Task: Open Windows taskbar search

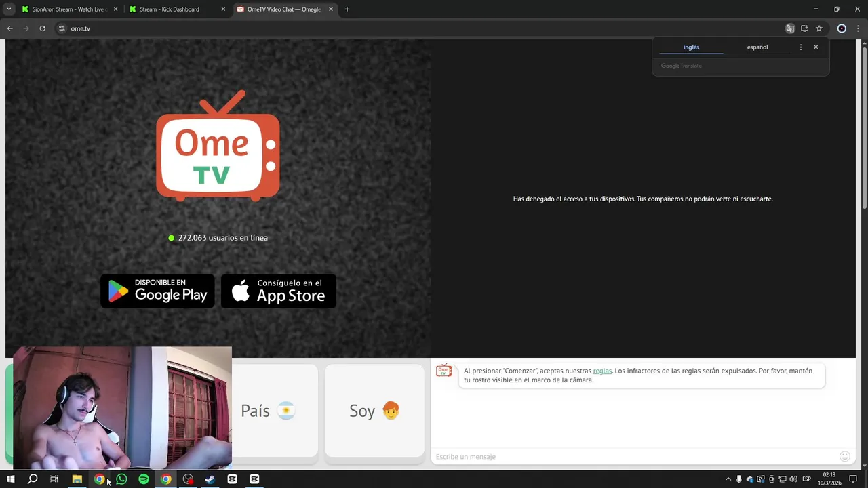Action: (33, 479)
